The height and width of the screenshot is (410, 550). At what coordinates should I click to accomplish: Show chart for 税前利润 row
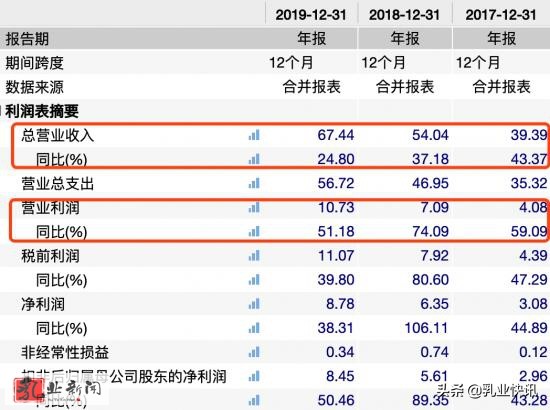coord(254,256)
